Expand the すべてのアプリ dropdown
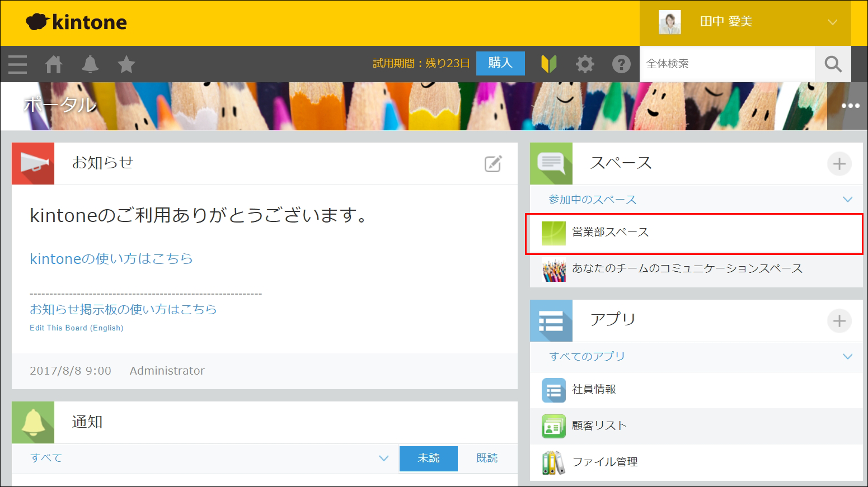This screenshot has height=487, width=868. [x=847, y=357]
